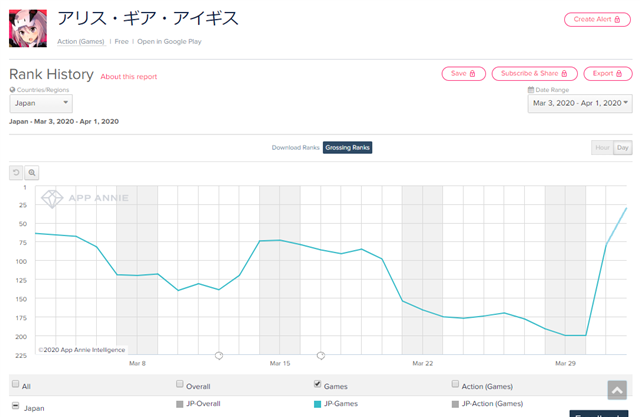Check the All checkbox
640x417 pixels.
pos(16,384)
